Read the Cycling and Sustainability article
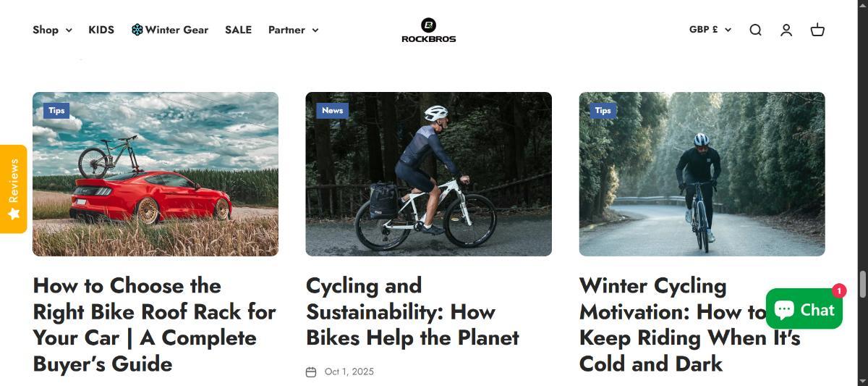The image size is (868, 386). (x=412, y=311)
